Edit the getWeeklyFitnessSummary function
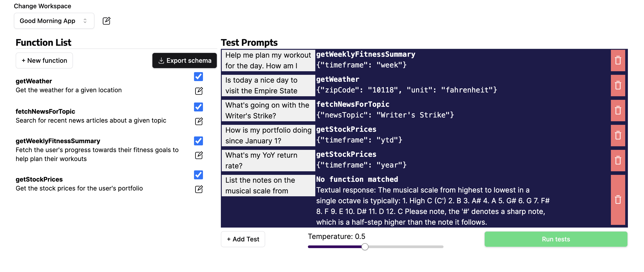Screen dimensions: 644x272 198,155
